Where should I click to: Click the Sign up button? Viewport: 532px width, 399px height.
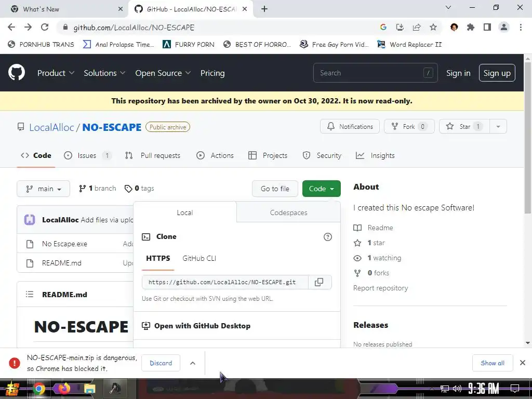coord(497,73)
